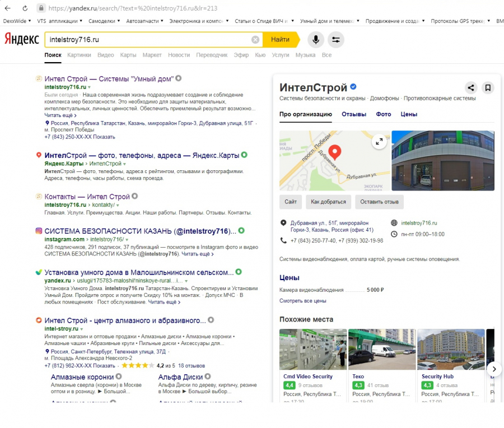Open search filter settings icon
The height and width of the screenshot is (428, 504).
pos(336,40)
